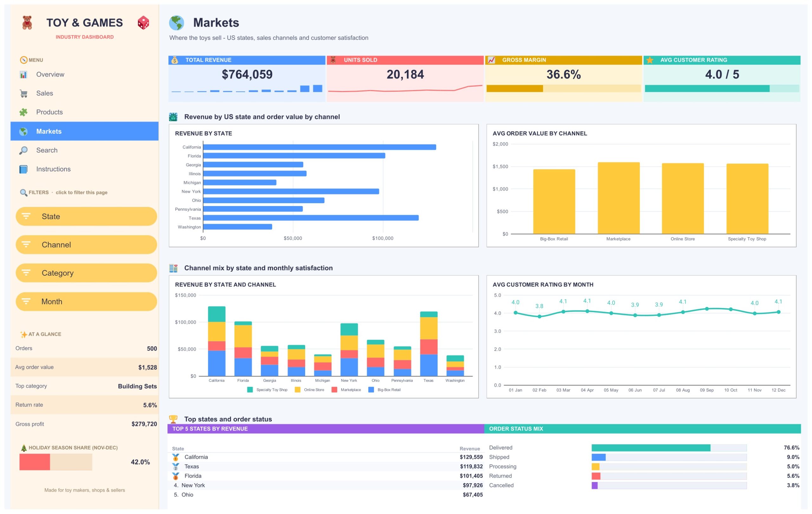Open the Category filter dropdown
The width and height of the screenshot is (812, 514).
click(86, 273)
